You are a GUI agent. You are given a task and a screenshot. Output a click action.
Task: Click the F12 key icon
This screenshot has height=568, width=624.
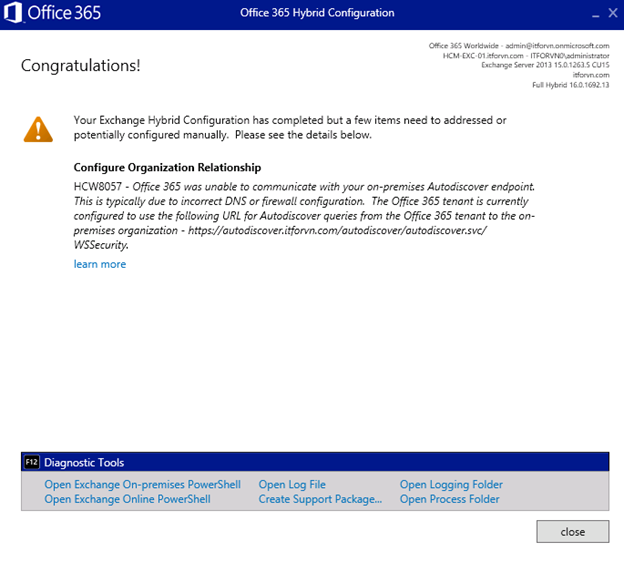coord(31,463)
